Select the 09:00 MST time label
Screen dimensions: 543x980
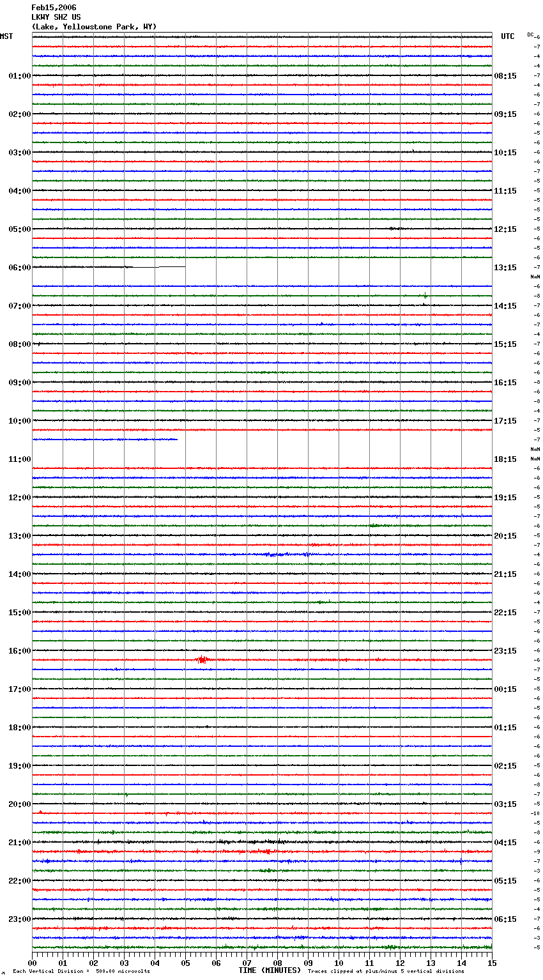[x=20, y=383]
